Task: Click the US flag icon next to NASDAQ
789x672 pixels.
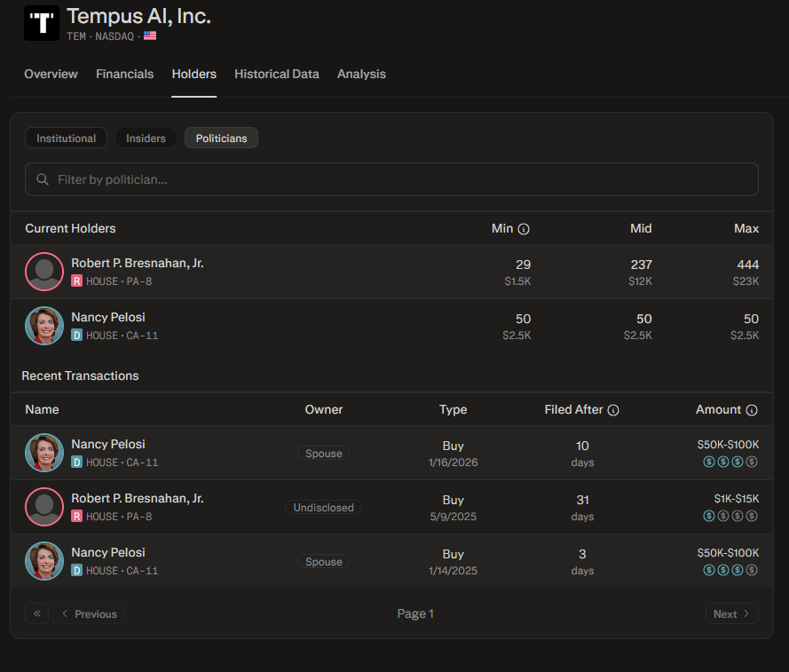Action: (x=150, y=36)
